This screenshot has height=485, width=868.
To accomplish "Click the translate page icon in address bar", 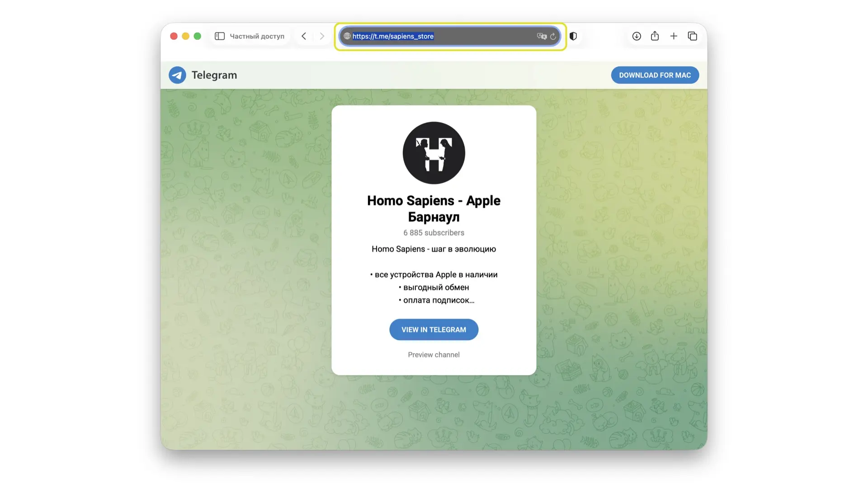I will (542, 36).
